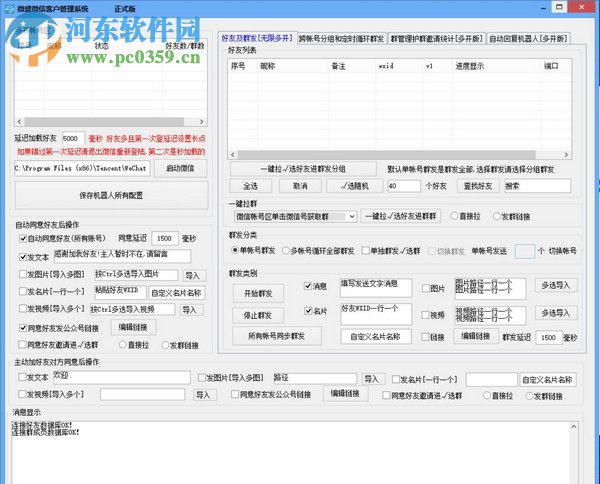600x484 pixels.
Task: Click the left arrow of the friend list scrollbar
Action: pos(232,155)
